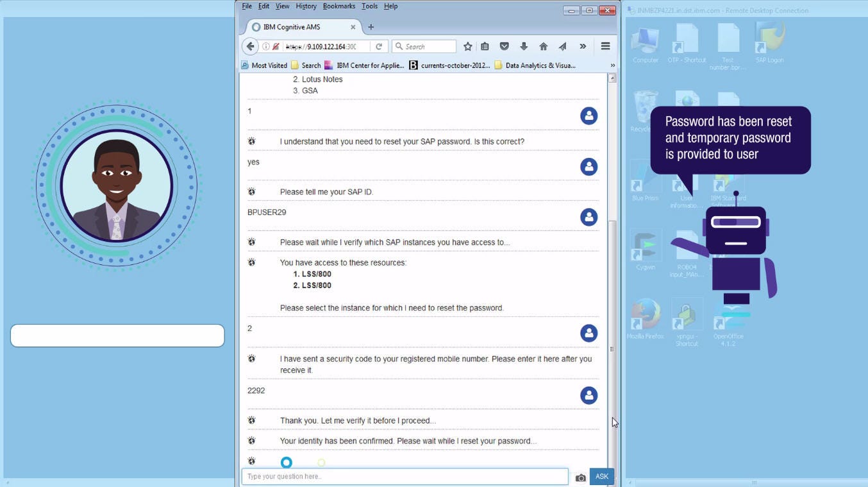Click the bot avatar next to latest reply

[251, 461]
